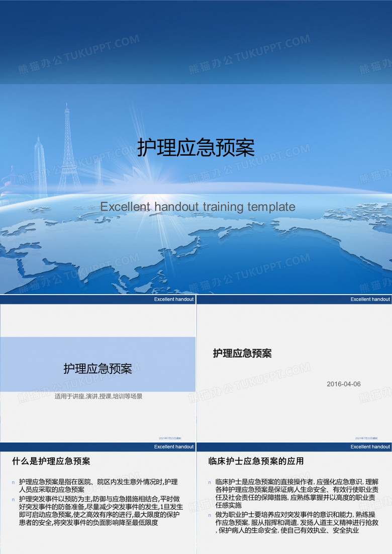Click 'Excellent handout' header above 什么是护理应急预案
Viewport: 392px width, 554px height.
click(174, 447)
